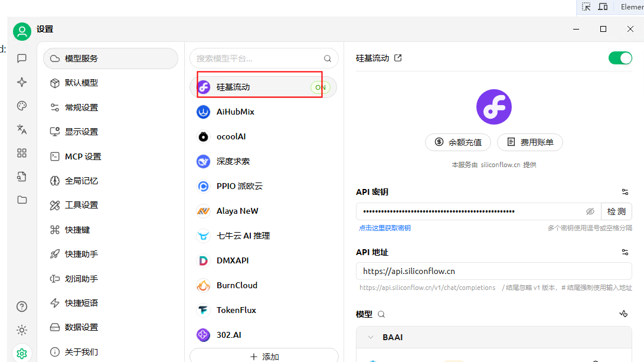This screenshot has width=644, height=362.
Task: Click the DevTools device toolbar icon
Action: (603, 7)
